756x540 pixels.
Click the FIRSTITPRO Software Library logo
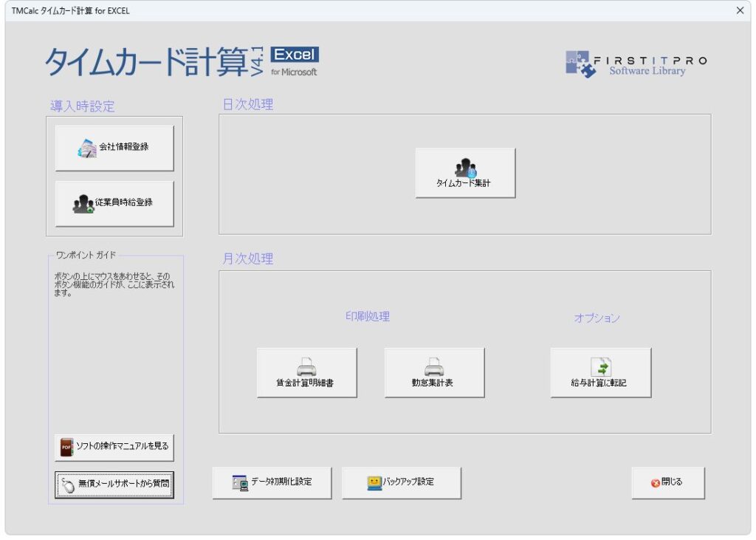(635, 65)
